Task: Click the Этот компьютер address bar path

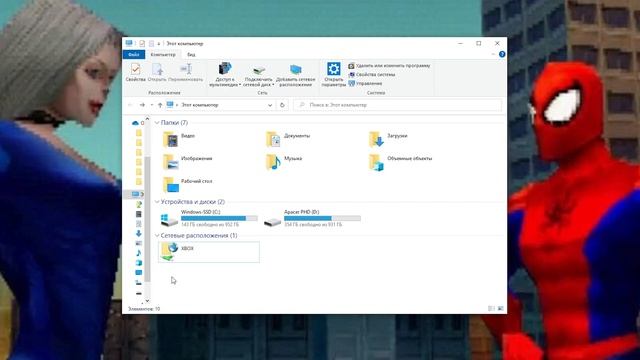Action: click(x=200, y=105)
